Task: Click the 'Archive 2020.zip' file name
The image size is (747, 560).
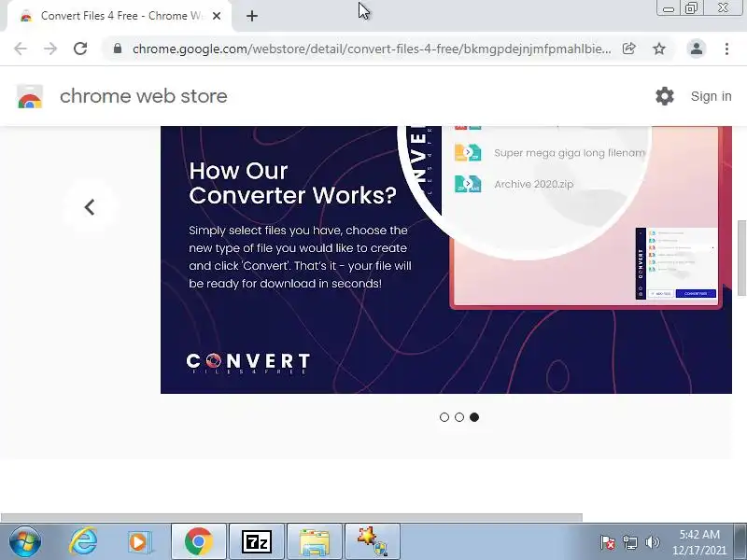Action: tap(533, 184)
